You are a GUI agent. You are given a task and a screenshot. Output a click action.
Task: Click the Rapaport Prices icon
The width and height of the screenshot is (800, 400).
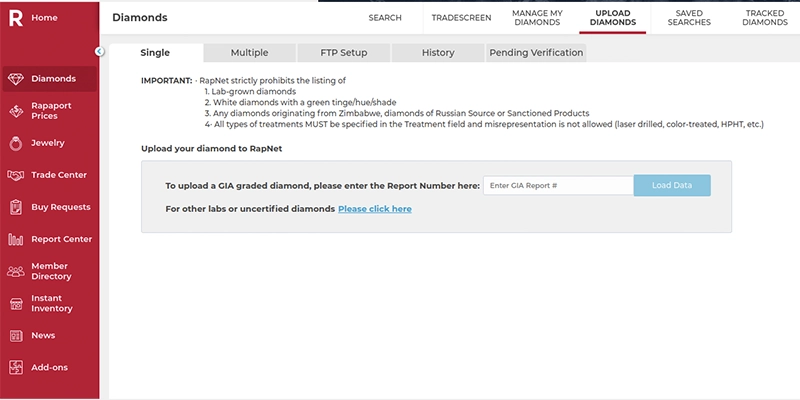pos(16,111)
